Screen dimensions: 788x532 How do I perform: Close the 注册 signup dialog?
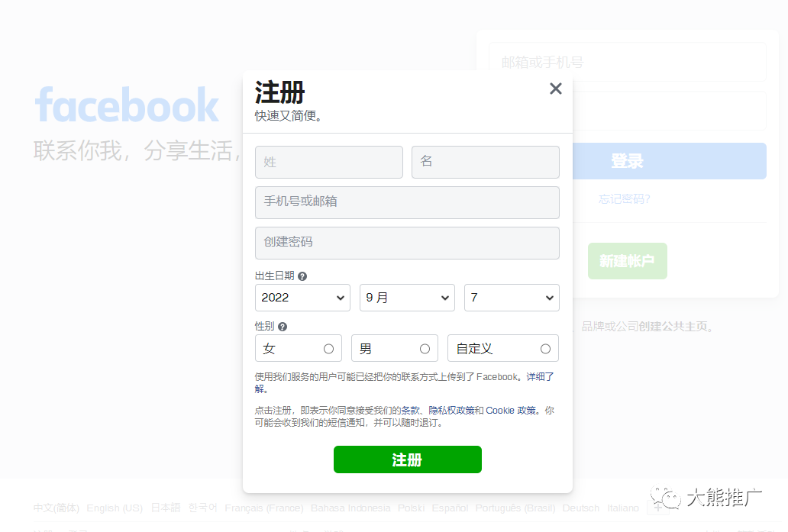(x=555, y=89)
